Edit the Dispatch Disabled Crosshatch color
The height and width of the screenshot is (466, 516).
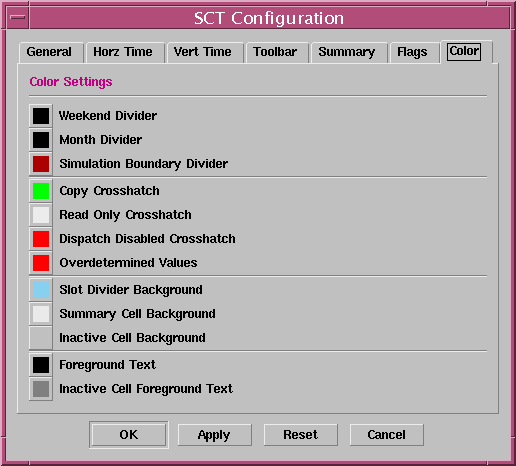tap(41, 239)
